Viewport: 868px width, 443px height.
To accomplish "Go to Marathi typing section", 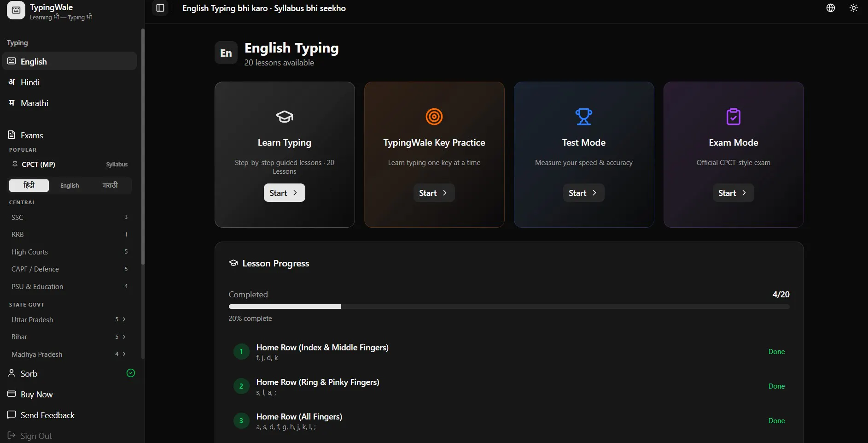I will point(70,103).
